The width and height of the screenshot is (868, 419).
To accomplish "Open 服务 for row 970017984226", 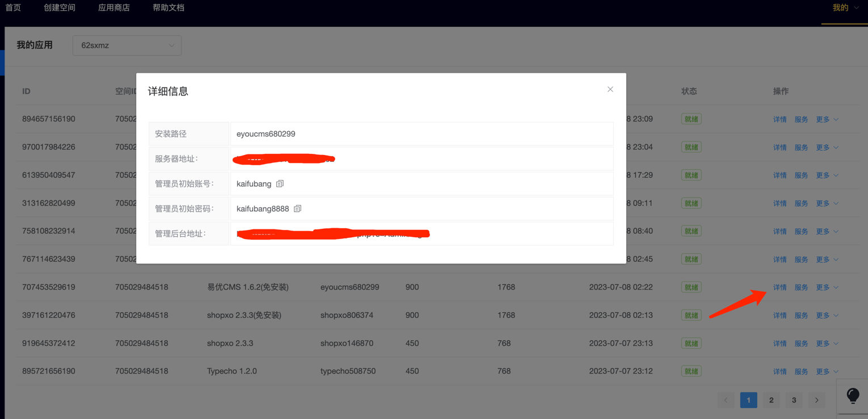I will [801, 147].
